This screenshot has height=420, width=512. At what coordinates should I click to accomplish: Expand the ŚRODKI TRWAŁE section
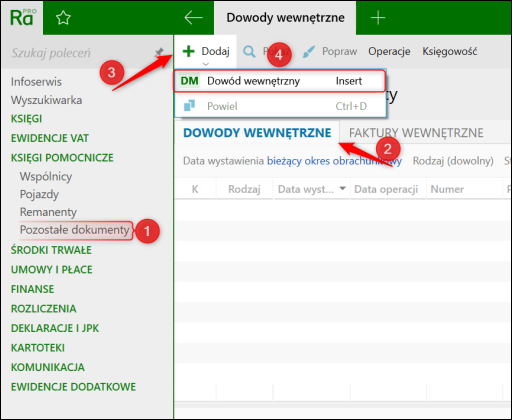click(51, 250)
